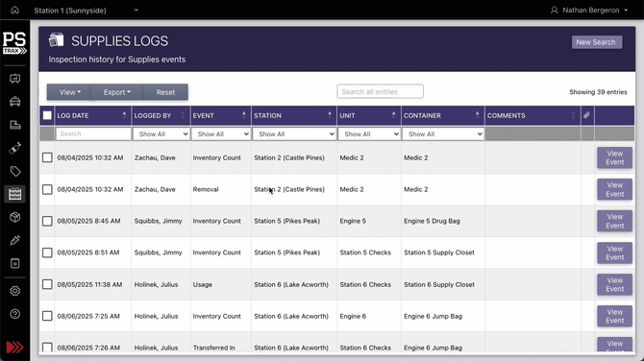The height and width of the screenshot is (361, 644).
Task: Open the Unit filter dropdown
Action: point(369,133)
